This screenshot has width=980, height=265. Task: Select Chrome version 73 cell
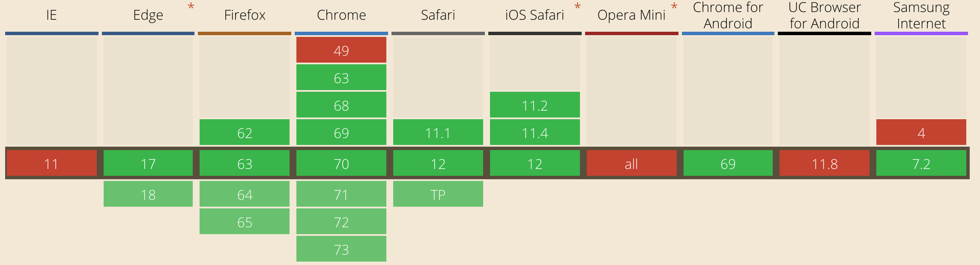pos(341,249)
